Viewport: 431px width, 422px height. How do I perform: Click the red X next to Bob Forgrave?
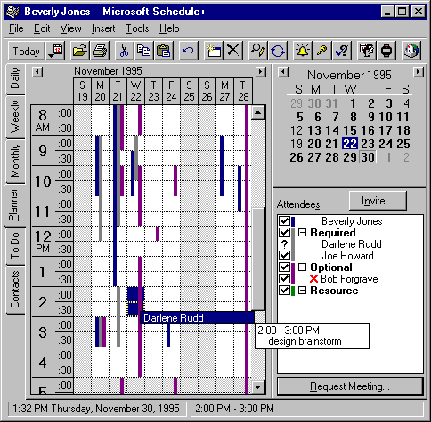[313, 279]
